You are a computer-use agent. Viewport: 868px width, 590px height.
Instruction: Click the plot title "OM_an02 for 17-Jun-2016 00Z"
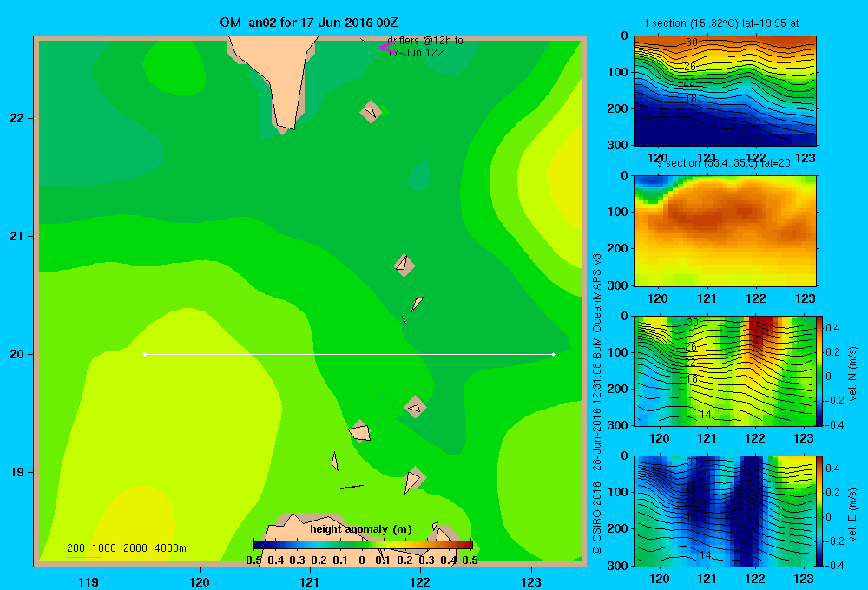point(309,23)
